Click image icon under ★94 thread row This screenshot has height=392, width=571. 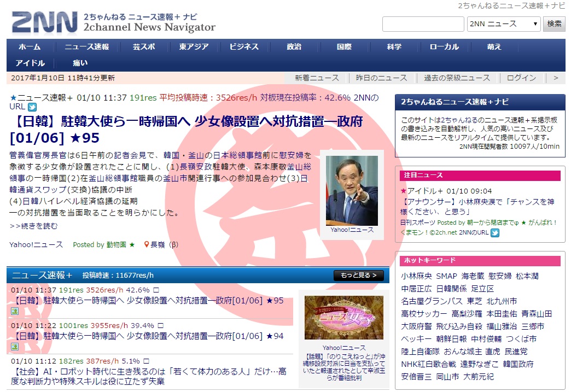click(15, 347)
